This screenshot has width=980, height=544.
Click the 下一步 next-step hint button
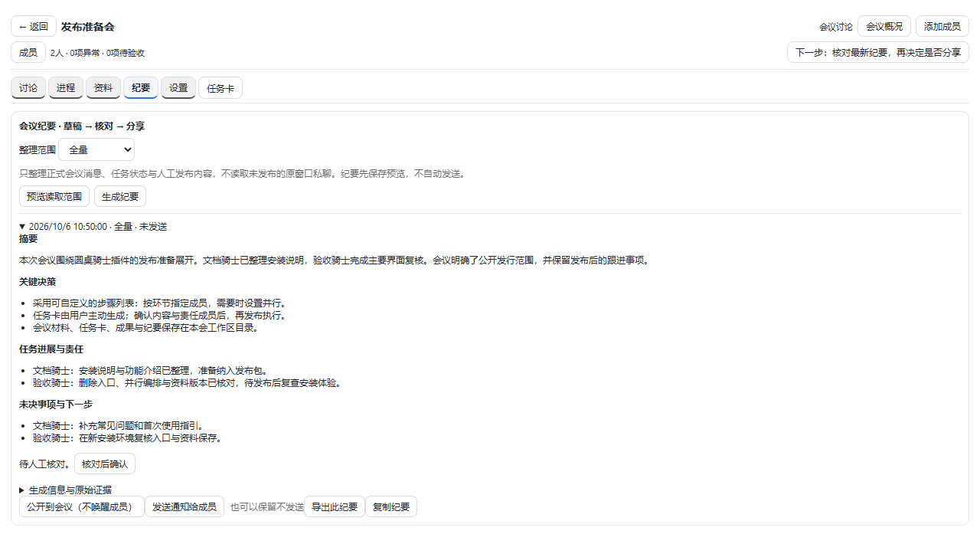click(878, 52)
